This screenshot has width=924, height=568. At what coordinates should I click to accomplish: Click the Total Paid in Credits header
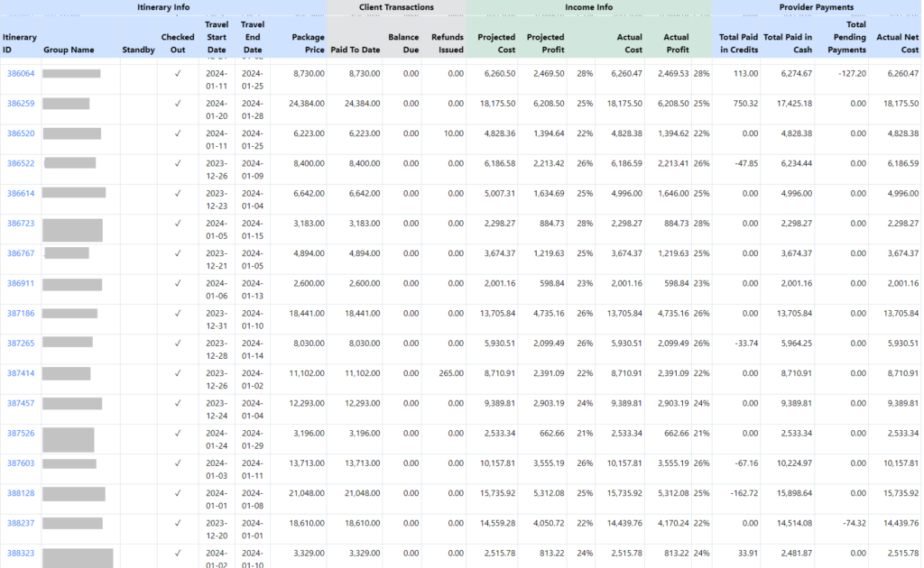coord(739,43)
